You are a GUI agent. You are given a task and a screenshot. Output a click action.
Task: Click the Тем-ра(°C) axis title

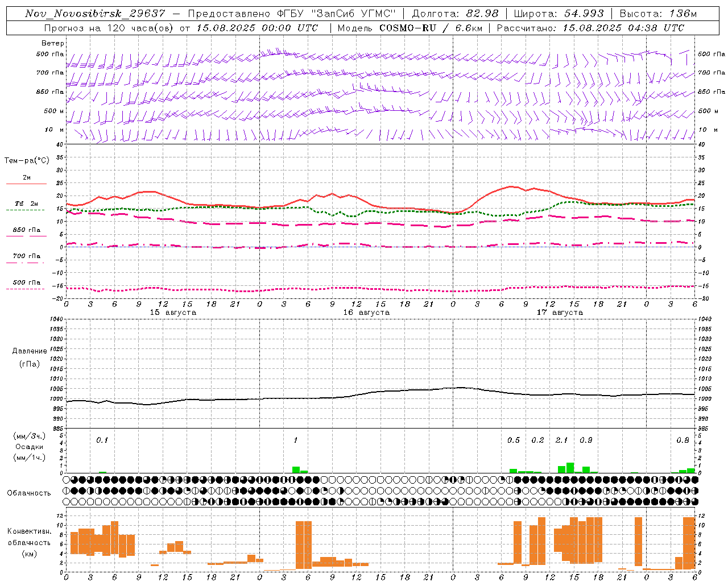27,161
